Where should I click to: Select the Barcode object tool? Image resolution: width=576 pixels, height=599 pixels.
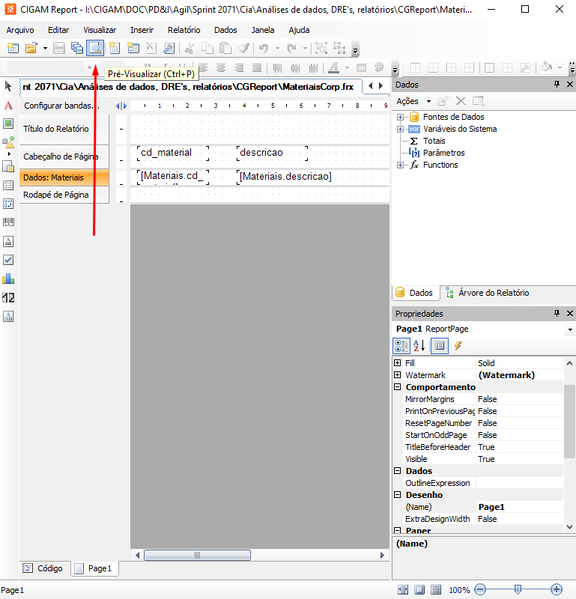click(x=8, y=222)
